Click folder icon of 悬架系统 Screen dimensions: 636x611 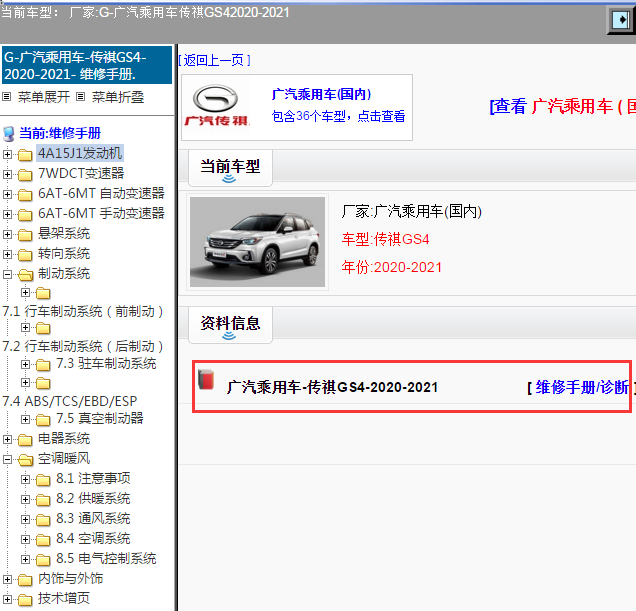pos(25,235)
